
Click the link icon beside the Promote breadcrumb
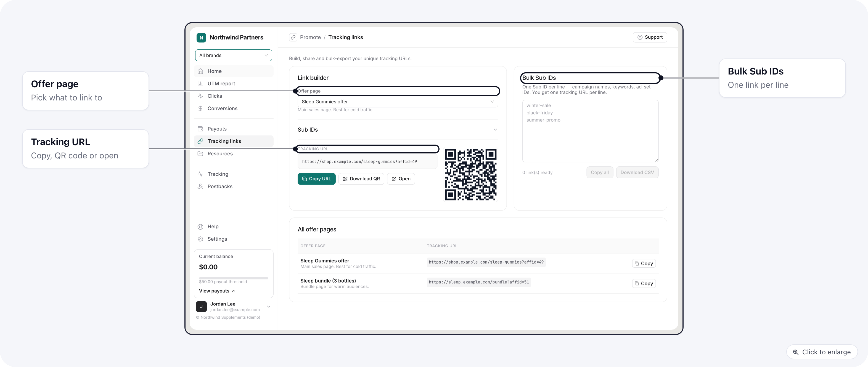(x=293, y=37)
